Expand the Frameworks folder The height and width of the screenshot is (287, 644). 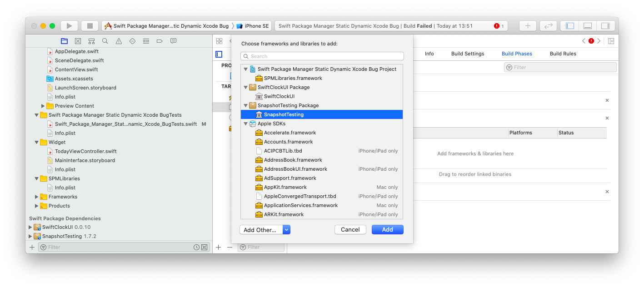[x=37, y=197]
